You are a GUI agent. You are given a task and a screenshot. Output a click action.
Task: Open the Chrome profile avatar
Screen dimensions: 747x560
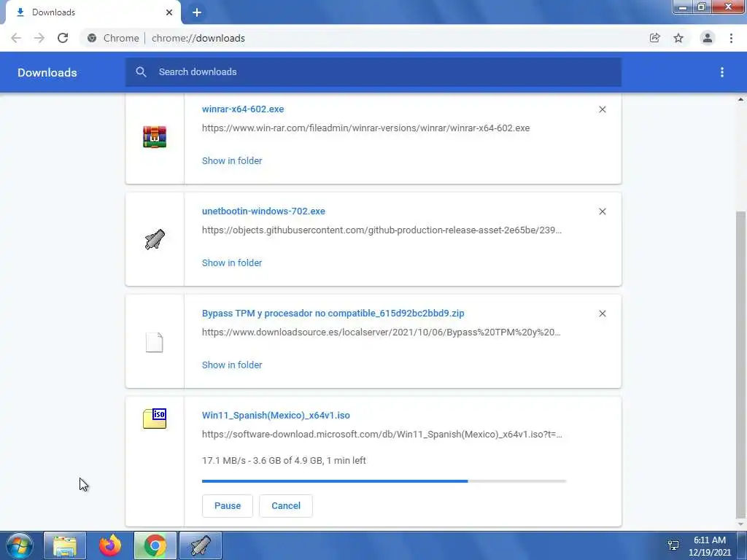(708, 38)
